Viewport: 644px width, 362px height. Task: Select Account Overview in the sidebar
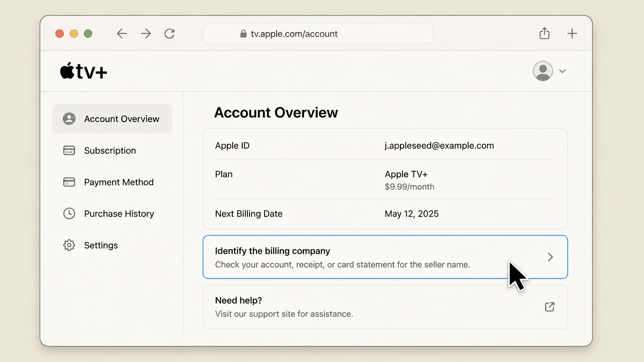[112, 119]
